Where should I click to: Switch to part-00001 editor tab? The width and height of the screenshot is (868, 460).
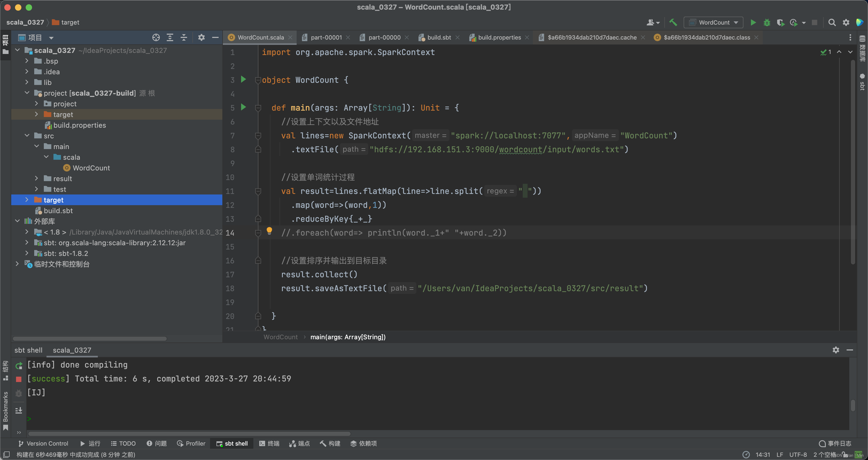(x=326, y=37)
